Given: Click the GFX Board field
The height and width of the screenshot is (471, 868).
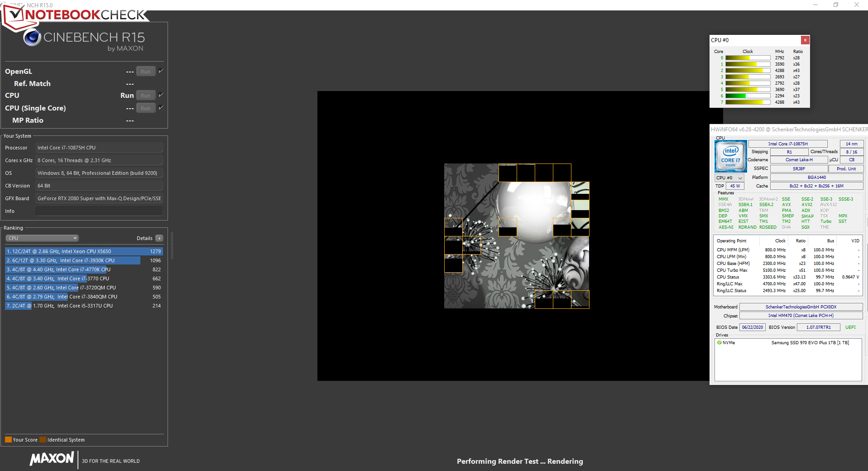Looking at the screenshot, I should [x=99, y=198].
